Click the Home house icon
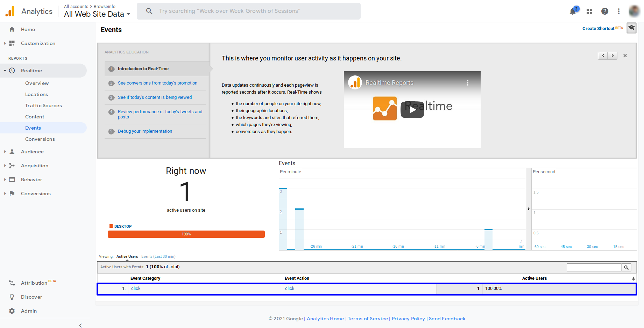This screenshot has height=328, width=644. [12, 29]
